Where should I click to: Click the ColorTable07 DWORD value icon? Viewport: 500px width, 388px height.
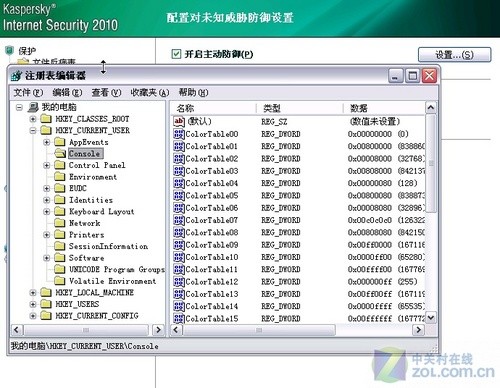point(179,220)
